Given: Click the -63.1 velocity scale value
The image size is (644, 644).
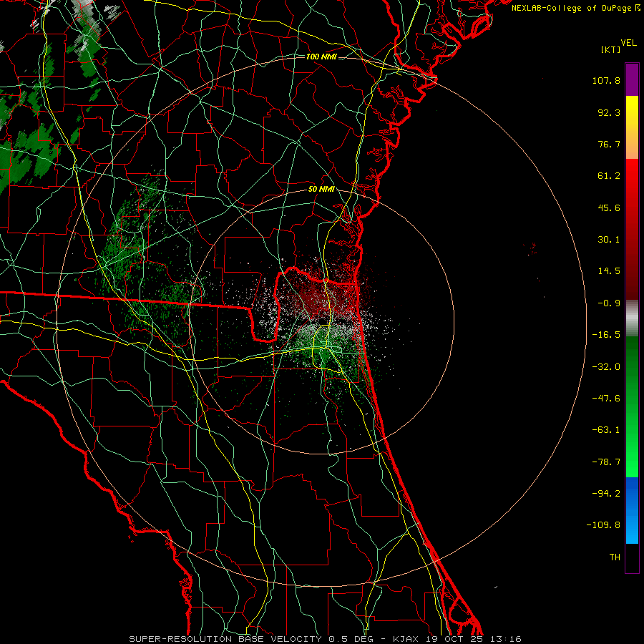Looking at the screenshot, I should [x=606, y=430].
